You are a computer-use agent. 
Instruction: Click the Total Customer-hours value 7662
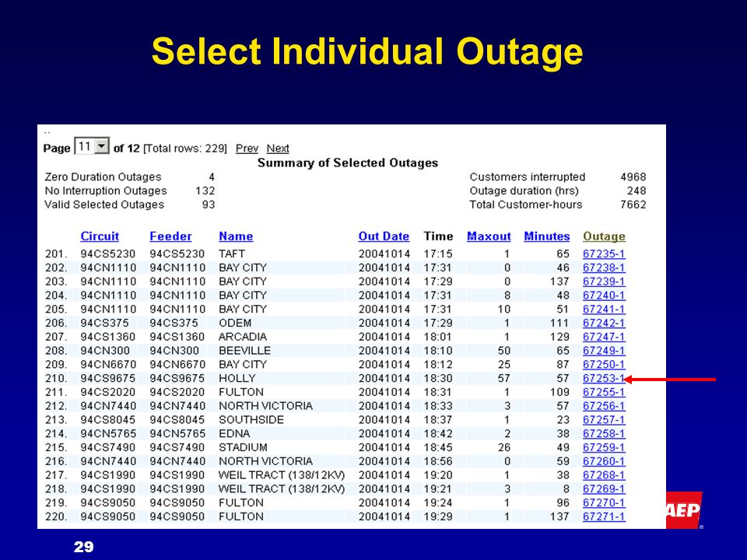(x=633, y=205)
